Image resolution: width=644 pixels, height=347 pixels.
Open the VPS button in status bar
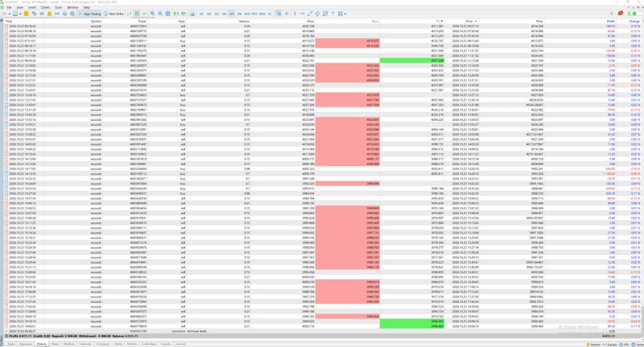[625, 344]
